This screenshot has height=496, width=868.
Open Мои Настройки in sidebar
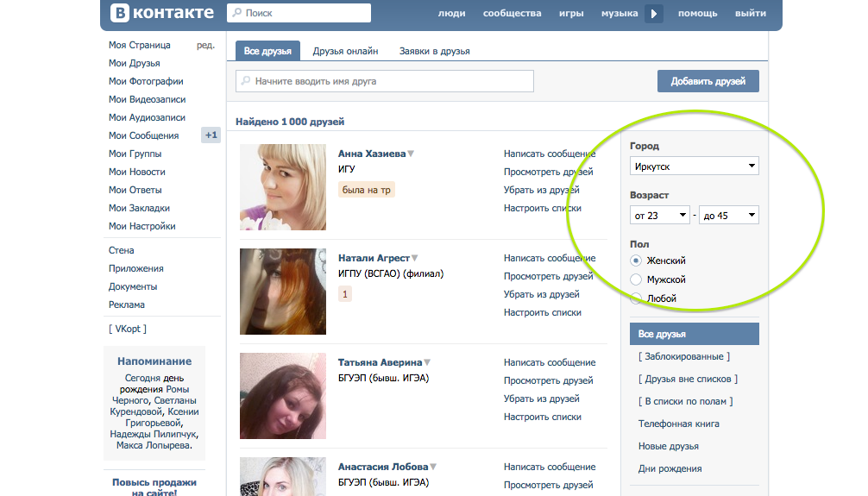(x=142, y=226)
